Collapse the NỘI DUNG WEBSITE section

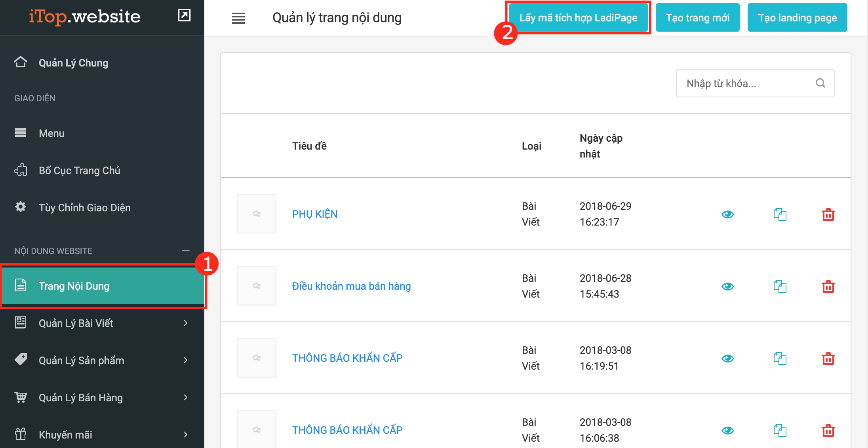[185, 251]
